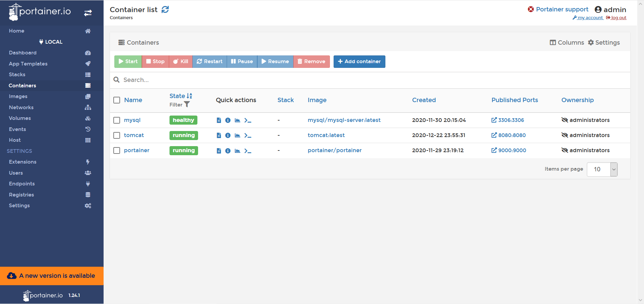
Task: Open exec console icon for tomcat container
Action: [248, 135]
